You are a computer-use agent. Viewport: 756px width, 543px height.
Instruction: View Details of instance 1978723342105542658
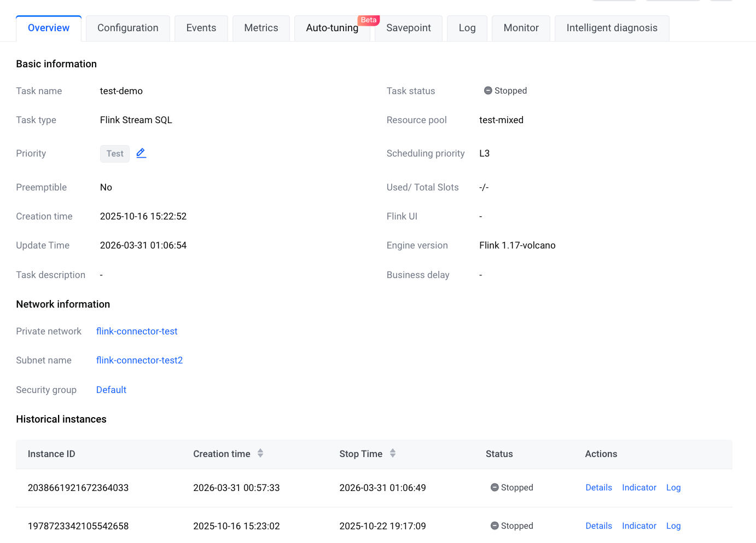point(598,526)
